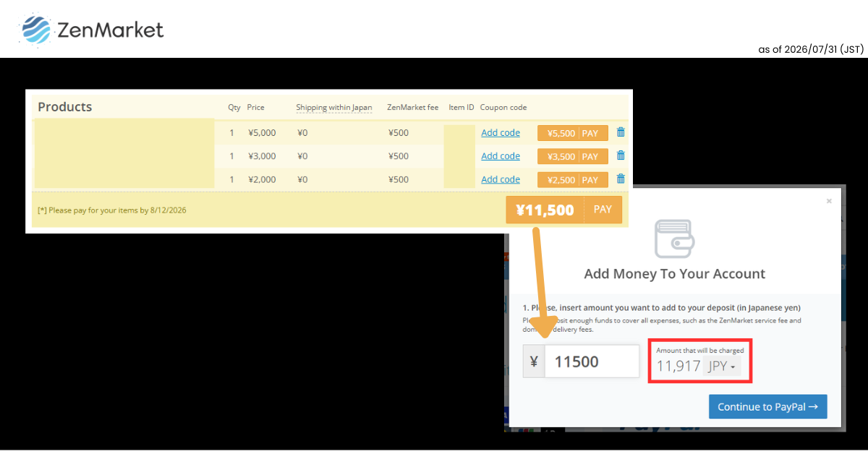
Task: Delete the ¥5,000 item with trash icon
Action: click(621, 132)
